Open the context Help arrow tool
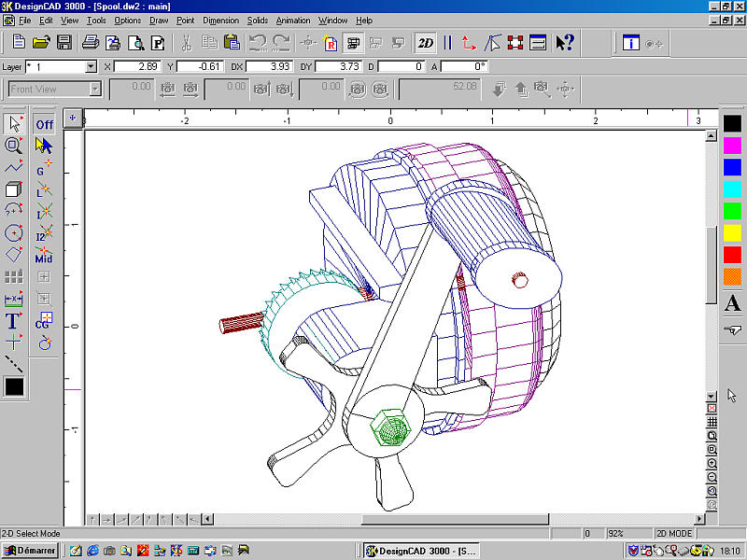The height and width of the screenshot is (560, 747). [x=564, y=42]
